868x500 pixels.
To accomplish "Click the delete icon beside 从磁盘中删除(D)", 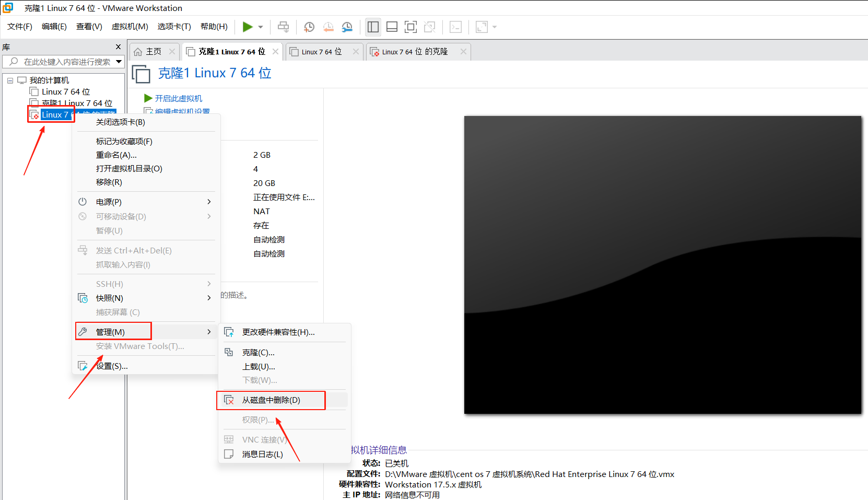I will click(x=229, y=400).
